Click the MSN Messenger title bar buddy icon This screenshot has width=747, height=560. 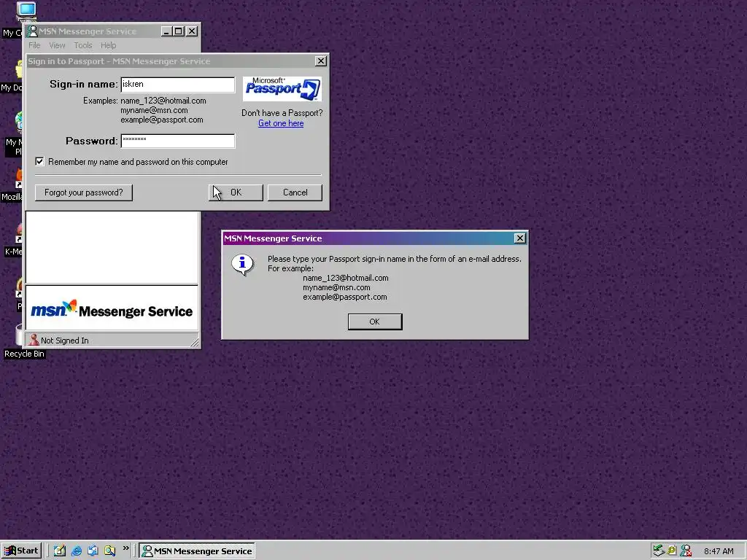(32, 31)
